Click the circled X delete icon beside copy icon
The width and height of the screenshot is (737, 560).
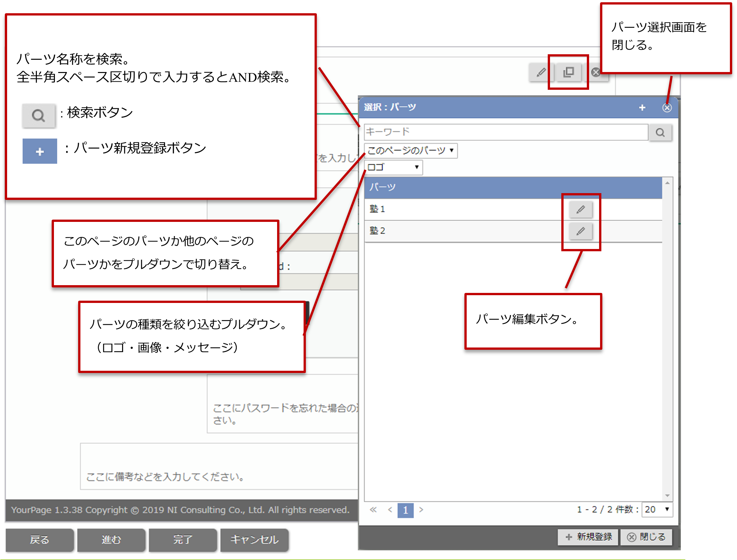pyautogui.click(x=596, y=72)
